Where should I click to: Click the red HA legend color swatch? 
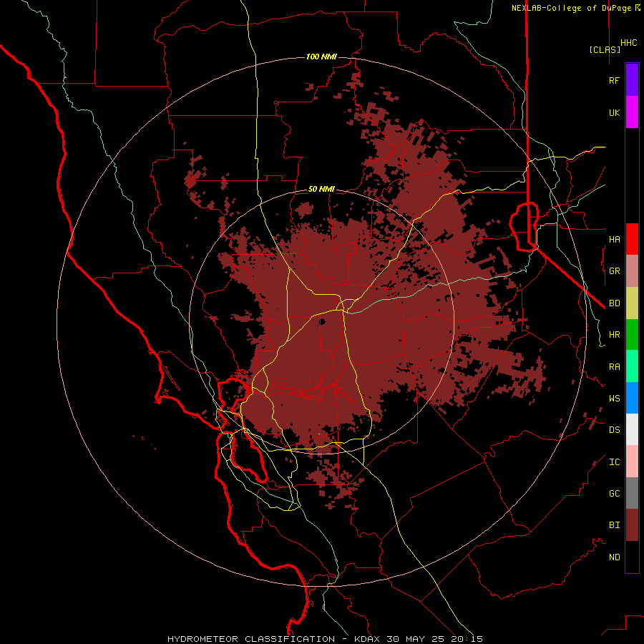tap(632, 239)
